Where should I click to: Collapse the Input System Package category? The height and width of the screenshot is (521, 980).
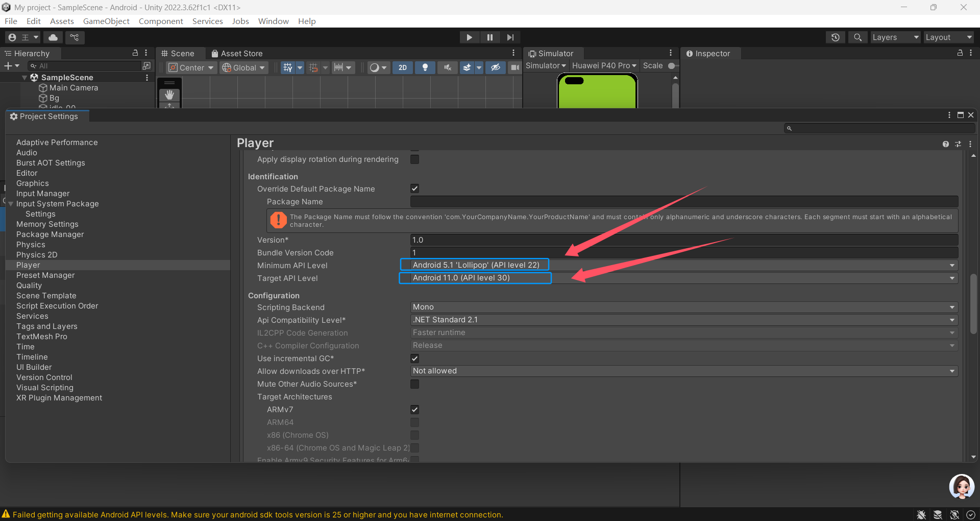click(11, 203)
